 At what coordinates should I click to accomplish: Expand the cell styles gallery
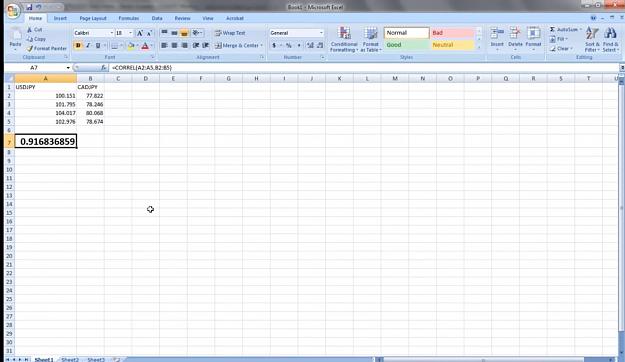[479, 47]
